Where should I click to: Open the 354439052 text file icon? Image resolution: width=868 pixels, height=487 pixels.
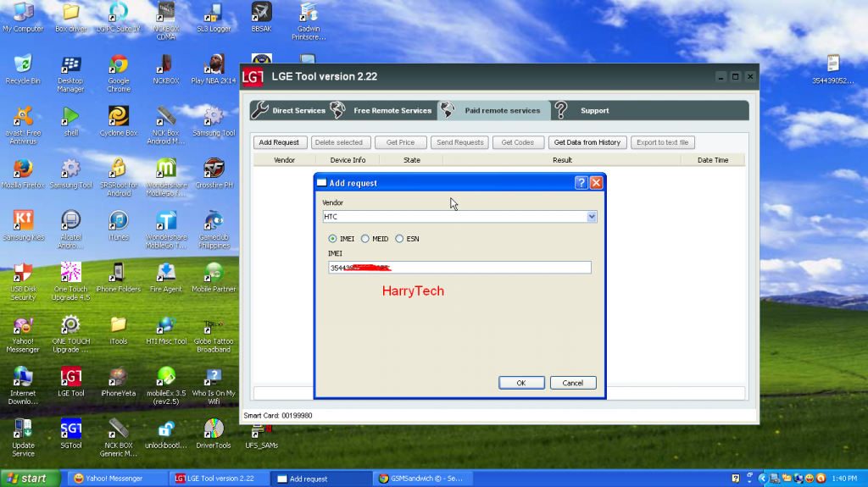833,69
